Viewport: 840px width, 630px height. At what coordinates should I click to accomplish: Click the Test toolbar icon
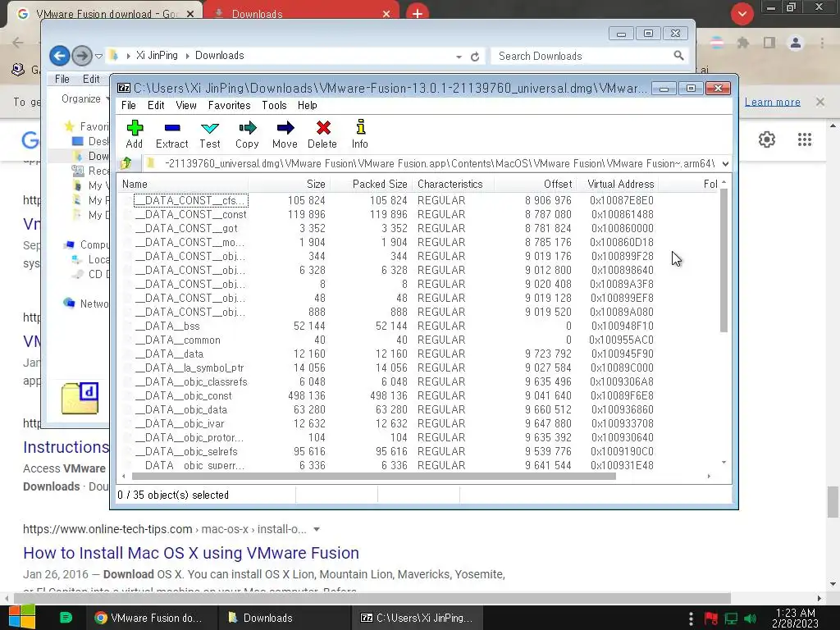click(x=209, y=134)
